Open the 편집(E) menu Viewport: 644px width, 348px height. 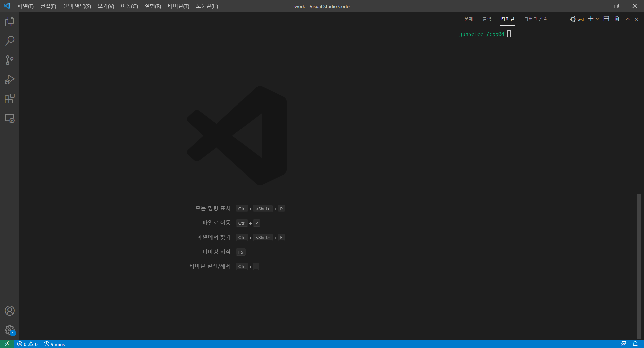click(48, 6)
